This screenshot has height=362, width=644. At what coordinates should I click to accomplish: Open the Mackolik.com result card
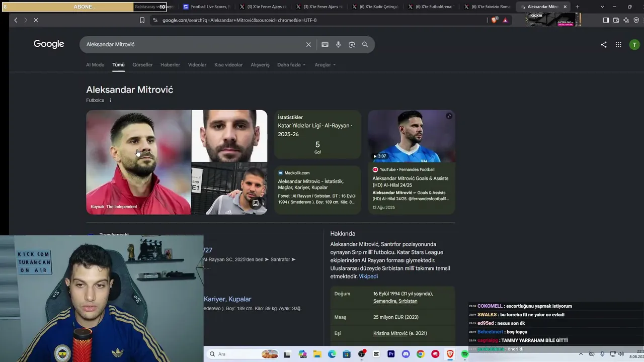pyautogui.click(x=317, y=190)
